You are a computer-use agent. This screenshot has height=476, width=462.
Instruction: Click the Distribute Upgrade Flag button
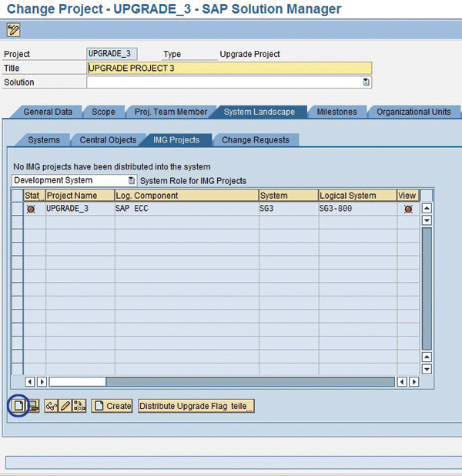tap(196, 406)
